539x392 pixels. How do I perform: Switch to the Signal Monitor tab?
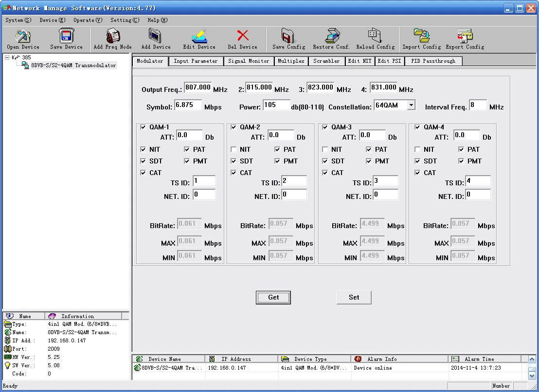click(249, 61)
